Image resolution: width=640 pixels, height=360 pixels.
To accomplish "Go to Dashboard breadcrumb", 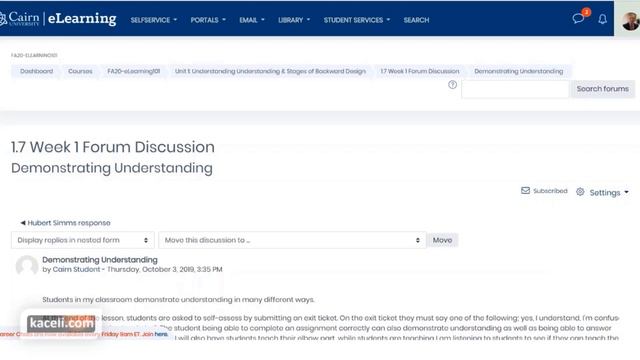I will coord(36,71).
